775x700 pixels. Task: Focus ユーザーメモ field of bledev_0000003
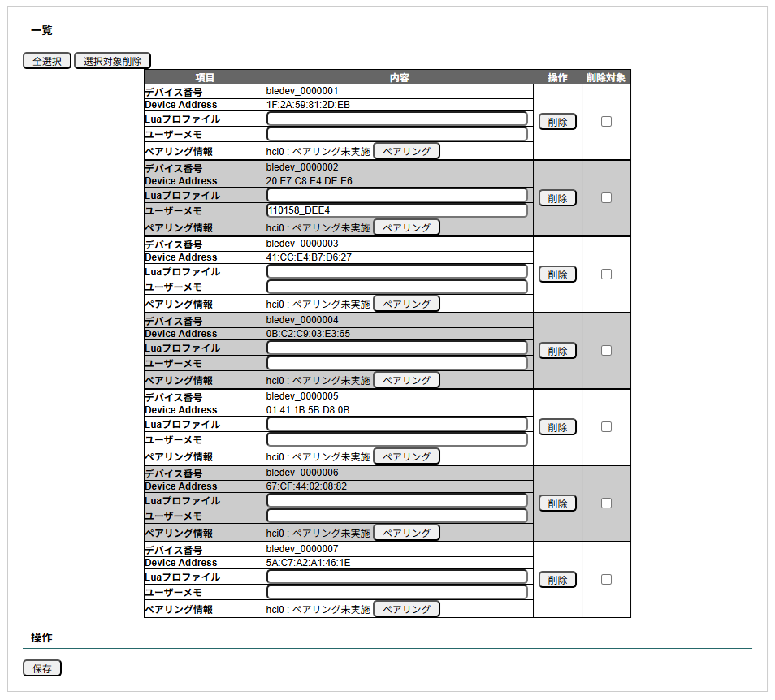[x=397, y=287]
